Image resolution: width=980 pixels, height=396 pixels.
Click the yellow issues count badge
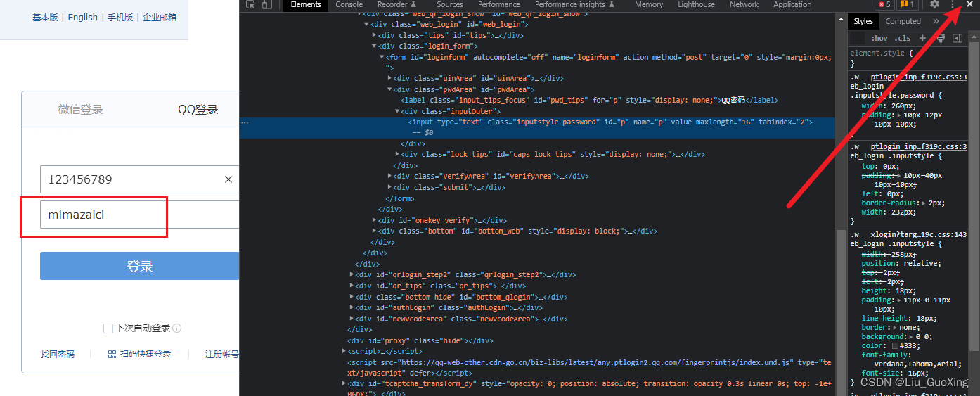906,4
